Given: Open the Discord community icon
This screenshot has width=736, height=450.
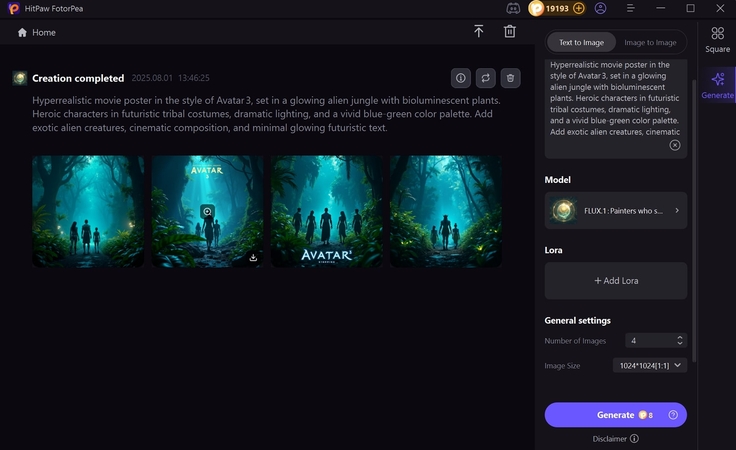Looking at the screenshot, I should click(x=513, y=8).
